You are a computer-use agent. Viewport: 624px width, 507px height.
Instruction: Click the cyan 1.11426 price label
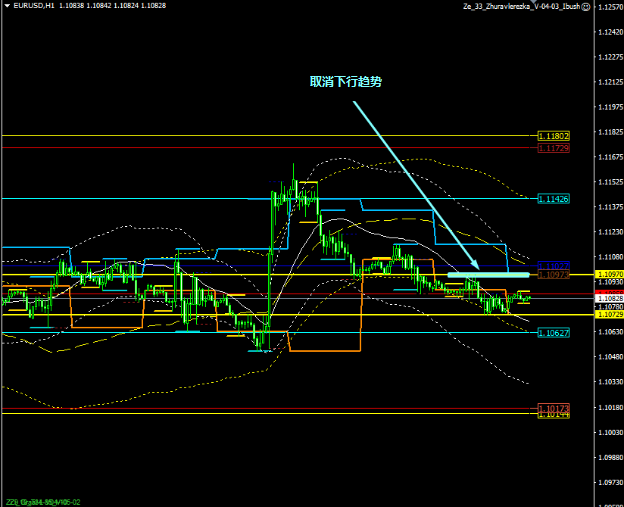553,199
